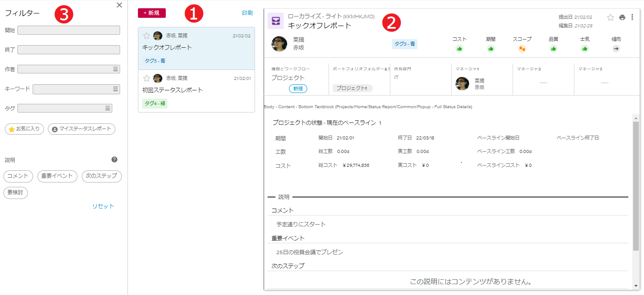This screenshot has height=295, width=644.
Task: Click the scroll down arrow in report panel
Action: click(x=636, y=285)
